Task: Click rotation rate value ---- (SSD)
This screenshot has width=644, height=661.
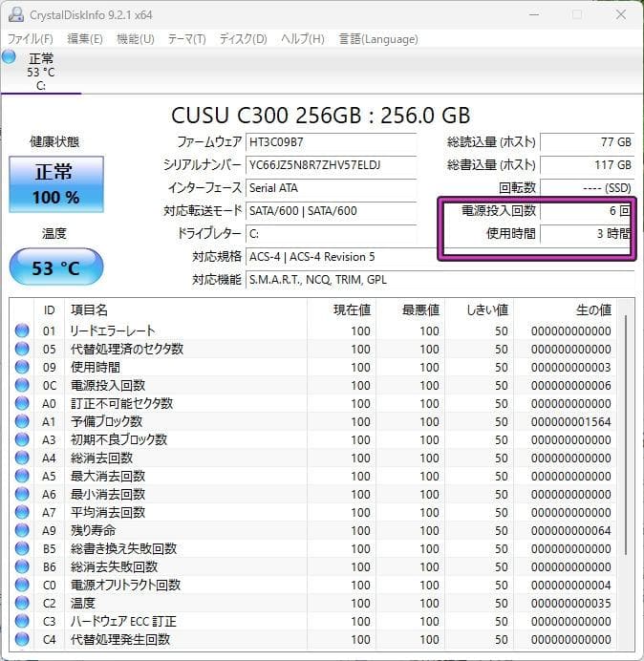Action: 587,187
